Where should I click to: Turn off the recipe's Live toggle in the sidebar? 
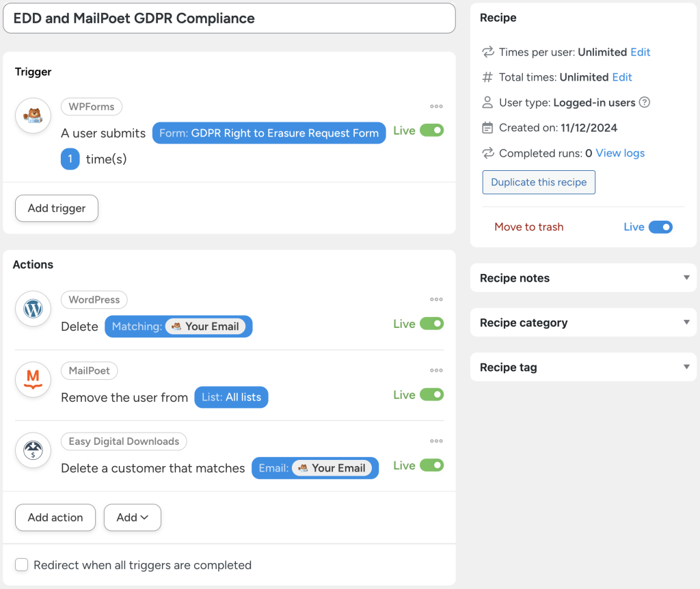tap(661, 227)
